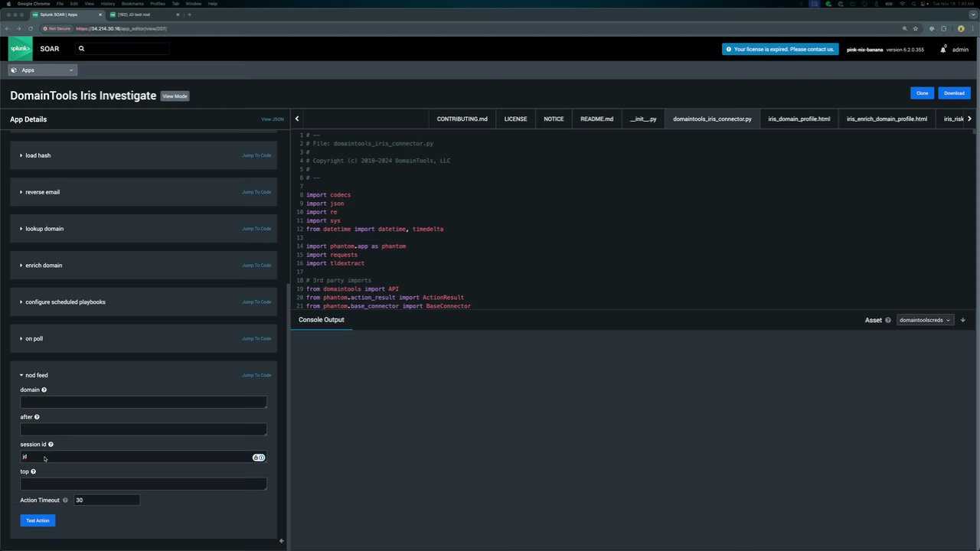Image resolution: width=980 pixels, height=551 pixels.
Task: Close the Splunk SOAR Apps browser tab
Action: 100,15
